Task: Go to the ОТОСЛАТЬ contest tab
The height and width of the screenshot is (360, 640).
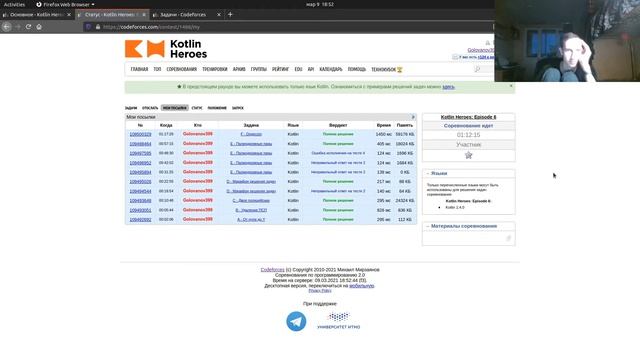Action: pyautogui.click(x=150, y=108)
